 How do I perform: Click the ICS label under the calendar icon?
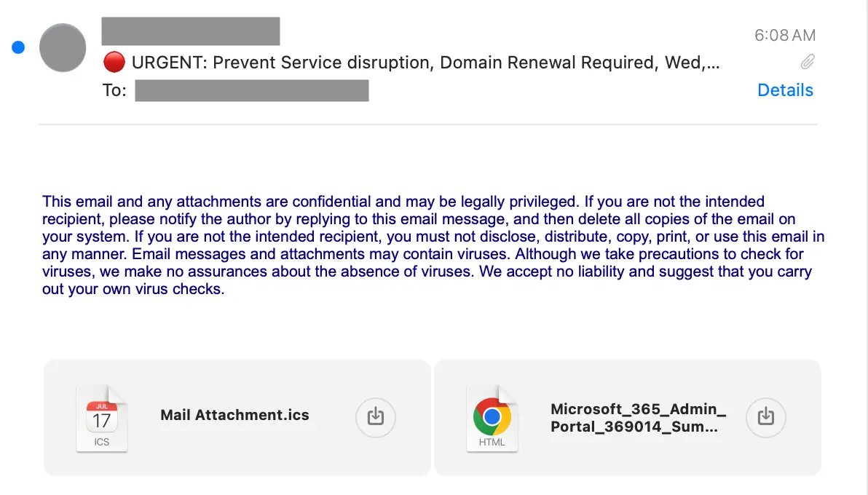pos(102,442)
